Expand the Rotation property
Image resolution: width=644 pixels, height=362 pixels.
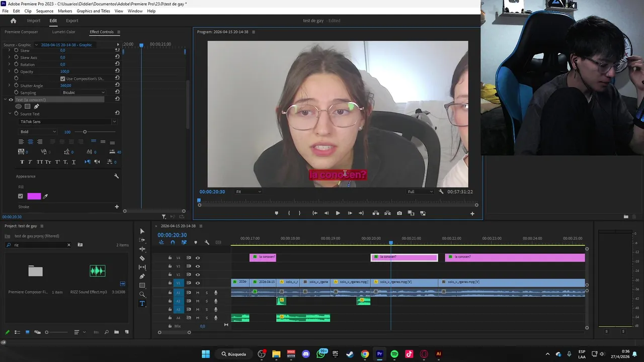click(9, 64)
